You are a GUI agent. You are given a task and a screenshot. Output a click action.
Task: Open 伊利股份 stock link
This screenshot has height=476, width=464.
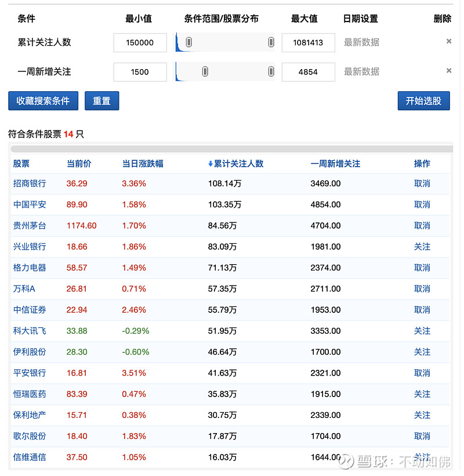30,352
